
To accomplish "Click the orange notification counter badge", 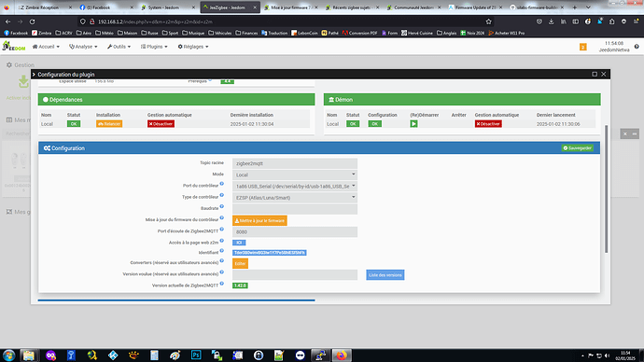I will (582, 47).
